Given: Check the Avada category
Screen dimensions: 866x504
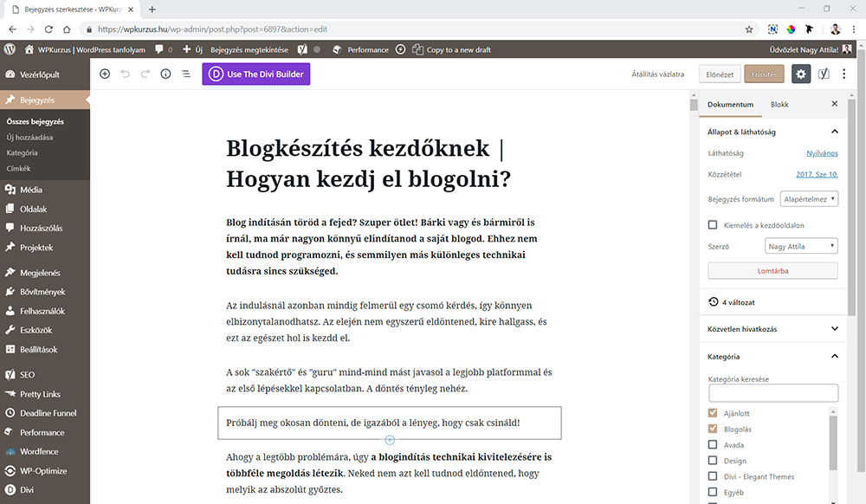Looking at the screenshot, I should click(x=713, y=444).
